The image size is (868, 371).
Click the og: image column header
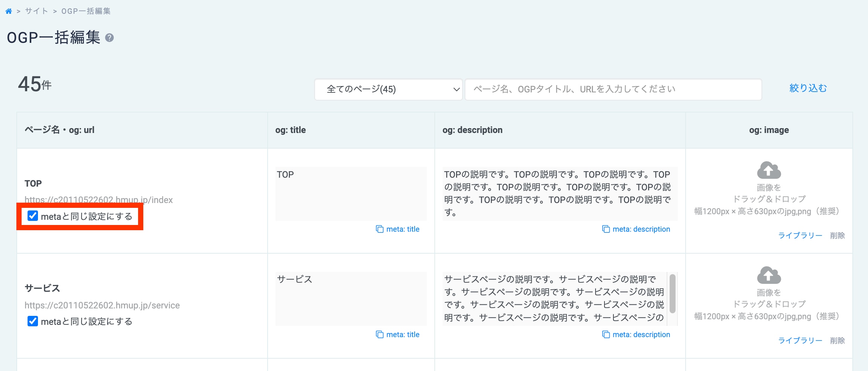tap(769, 130)
